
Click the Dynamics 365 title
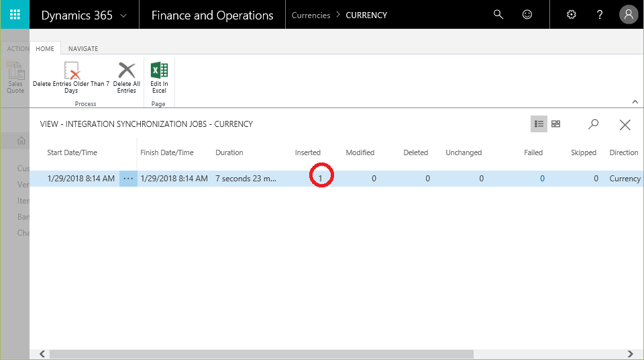coord(76,15)
